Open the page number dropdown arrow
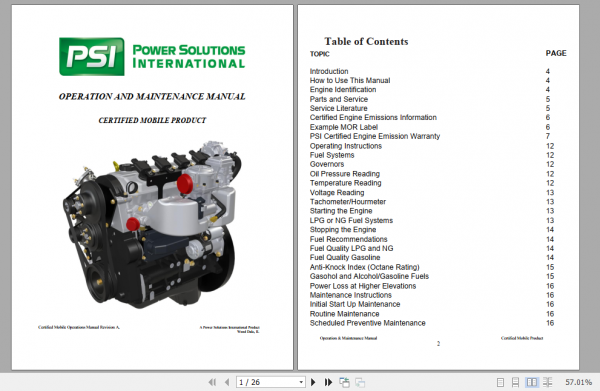600x391 pixels. pos(301,382)
